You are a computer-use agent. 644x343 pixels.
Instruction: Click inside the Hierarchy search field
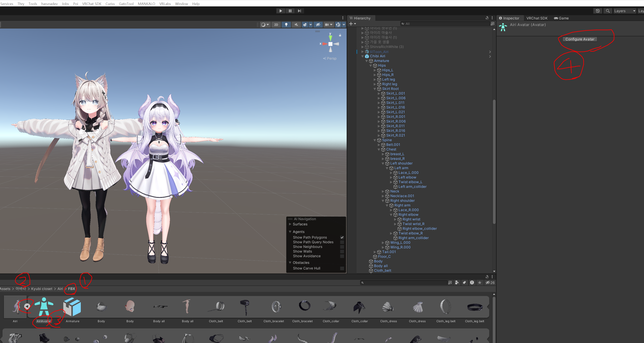(445, 24)
